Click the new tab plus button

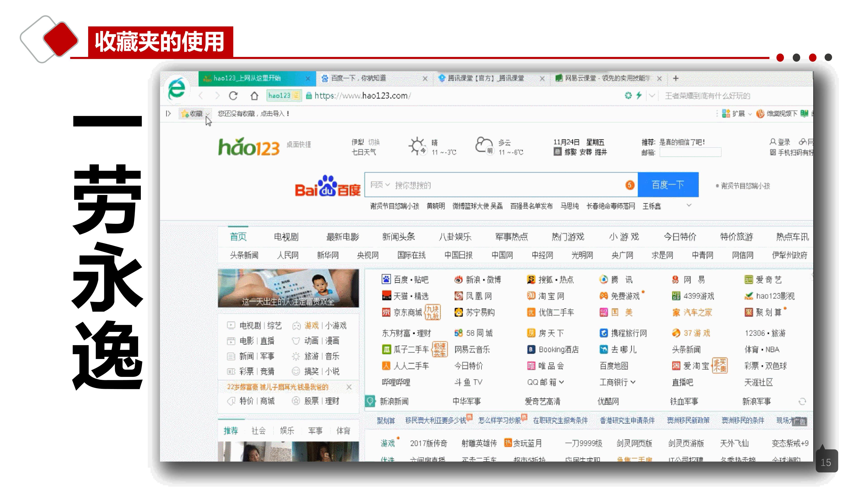tap(676, 78)
